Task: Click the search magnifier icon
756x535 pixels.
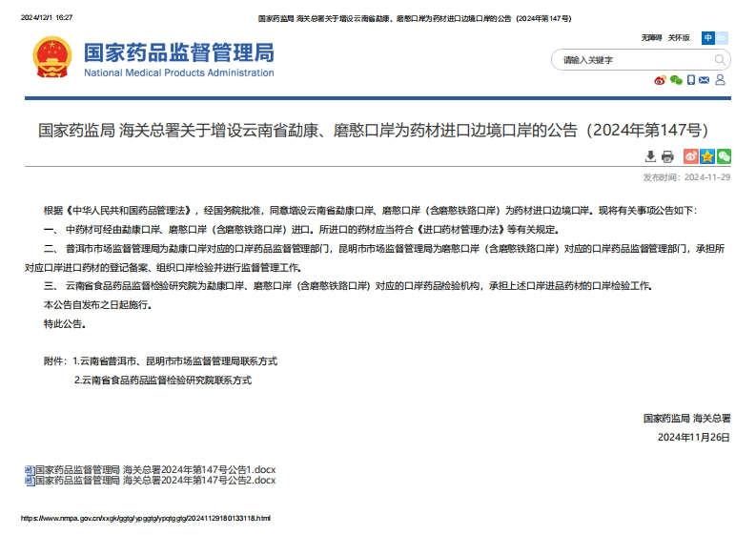Action: [x=721, y=60]
